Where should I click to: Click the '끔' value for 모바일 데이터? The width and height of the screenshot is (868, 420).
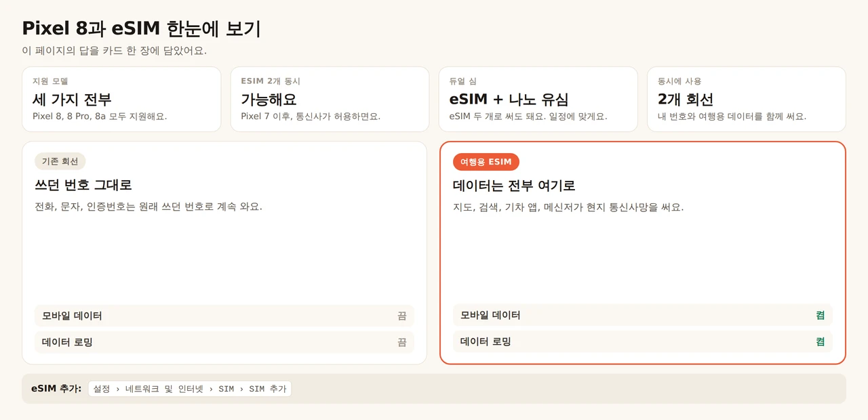point(402,316)
